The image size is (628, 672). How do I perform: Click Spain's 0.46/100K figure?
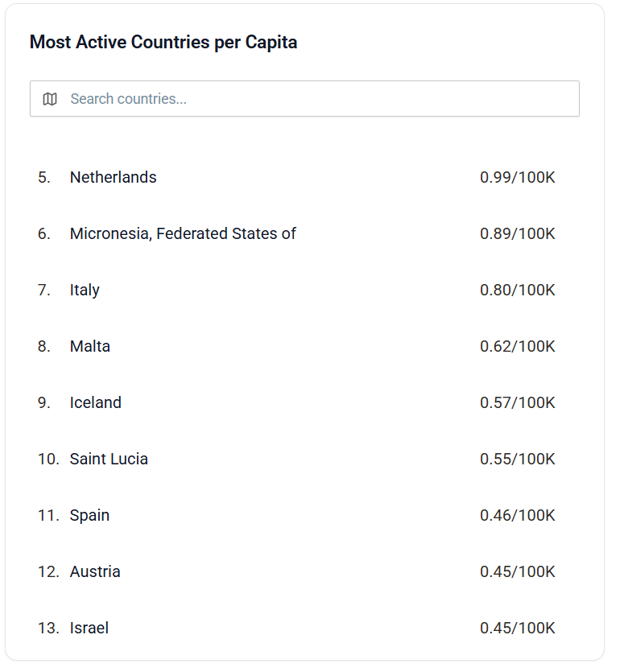tap(517, 515)
